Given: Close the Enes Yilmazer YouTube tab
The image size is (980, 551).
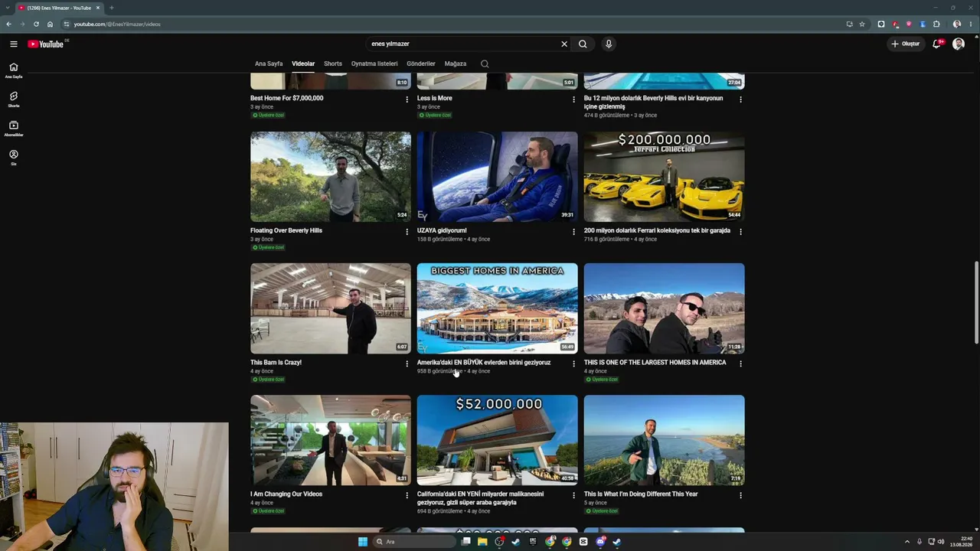Looking at the screenshot, I should (x=98, y=8).
